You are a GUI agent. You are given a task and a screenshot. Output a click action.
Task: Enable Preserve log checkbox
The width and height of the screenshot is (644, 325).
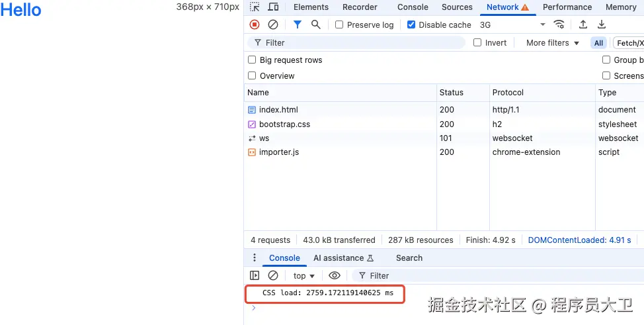(x=339, y=24)
